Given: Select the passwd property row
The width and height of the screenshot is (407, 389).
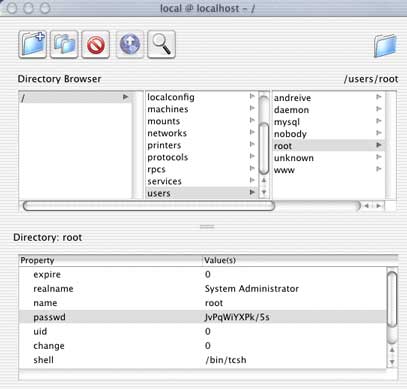Looking at the screenshot, I should tap(203, 317).
